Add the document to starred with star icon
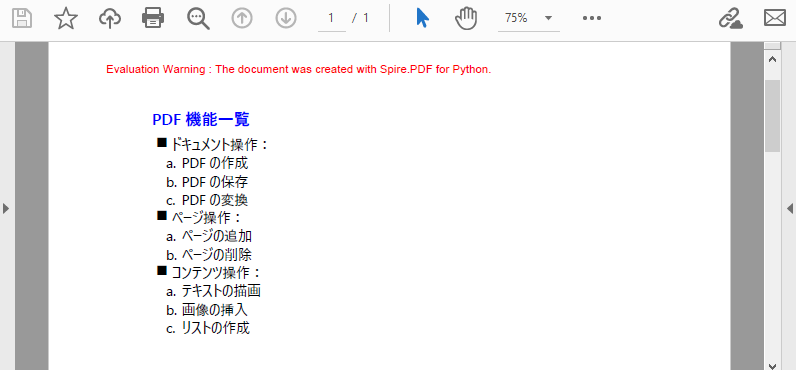The height and width of the screenshot is (370, 796). coord(66,19)
